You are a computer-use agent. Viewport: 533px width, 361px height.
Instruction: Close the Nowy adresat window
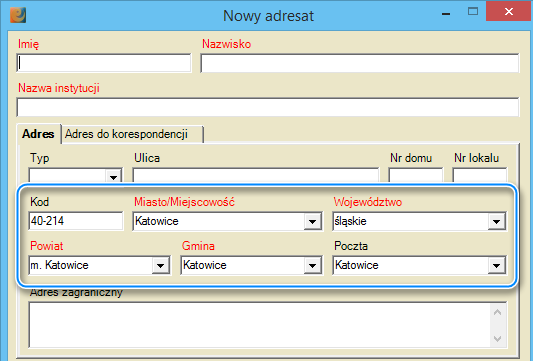coord(509,12)
